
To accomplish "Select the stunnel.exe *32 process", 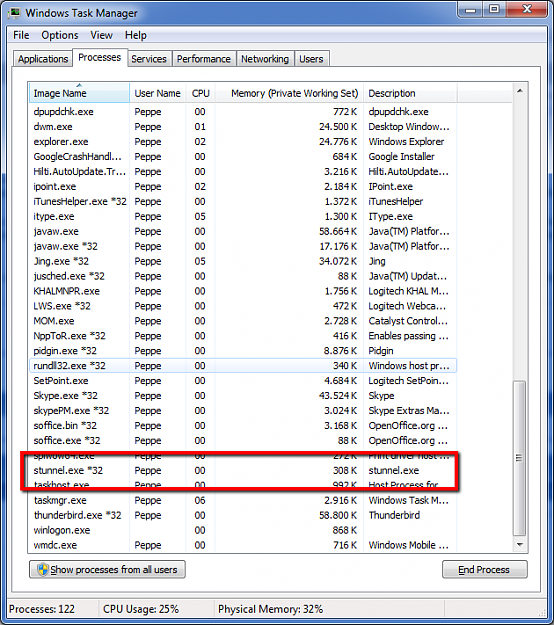I will 243,470.
